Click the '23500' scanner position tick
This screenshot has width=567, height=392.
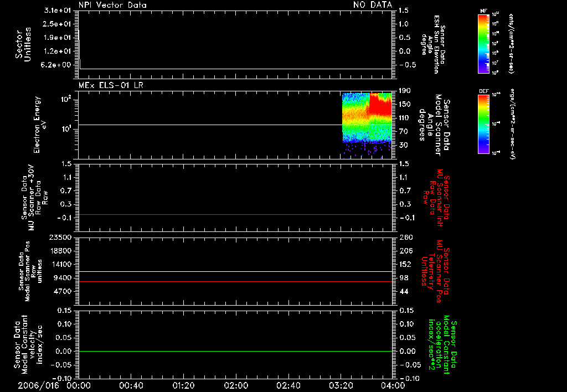point(60,238)
